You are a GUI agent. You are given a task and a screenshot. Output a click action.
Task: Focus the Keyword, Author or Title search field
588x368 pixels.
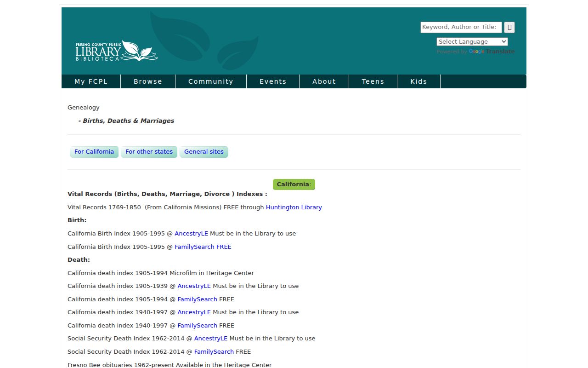pos(461,27)
